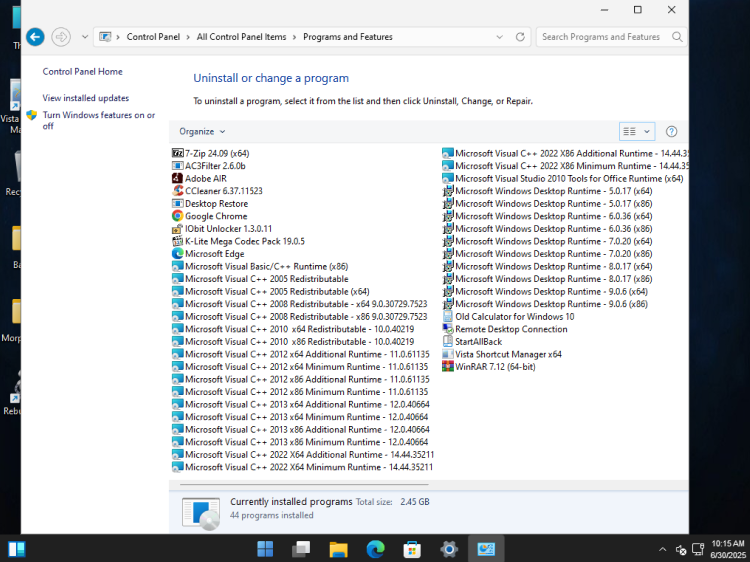Viewport: 750px width, 562px height.
Task: Click the 7-Zip 24.09 program icon
Action: click(x=177, y=153)
